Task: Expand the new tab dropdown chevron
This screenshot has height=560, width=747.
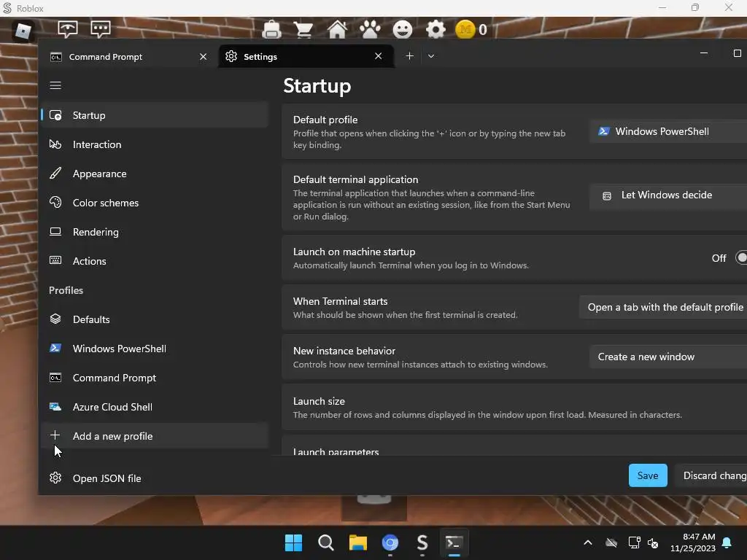Action: point(431,55)
